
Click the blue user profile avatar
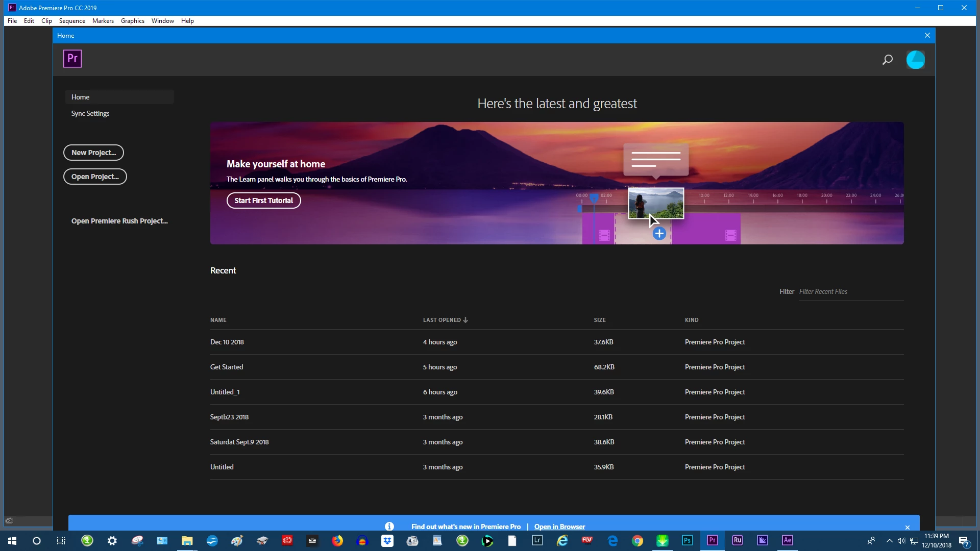coord(915,60)
